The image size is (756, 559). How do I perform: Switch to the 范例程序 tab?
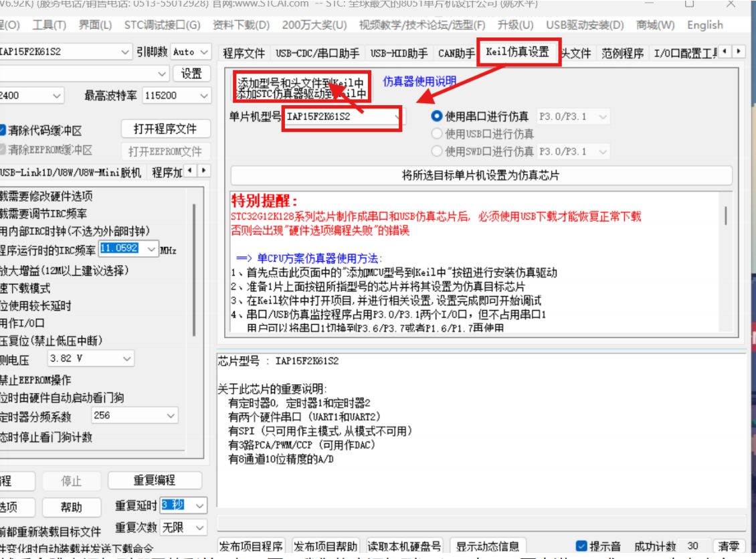point(622,53)
